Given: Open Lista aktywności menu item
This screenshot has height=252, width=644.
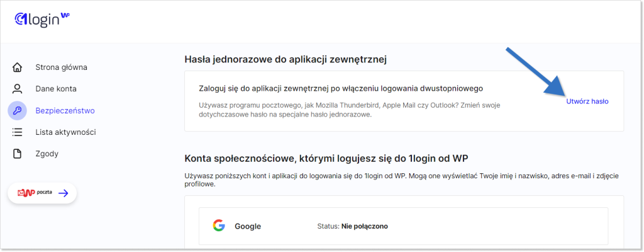Looking at the screenshot, I should pyautogui.click(x=65, y=132).
